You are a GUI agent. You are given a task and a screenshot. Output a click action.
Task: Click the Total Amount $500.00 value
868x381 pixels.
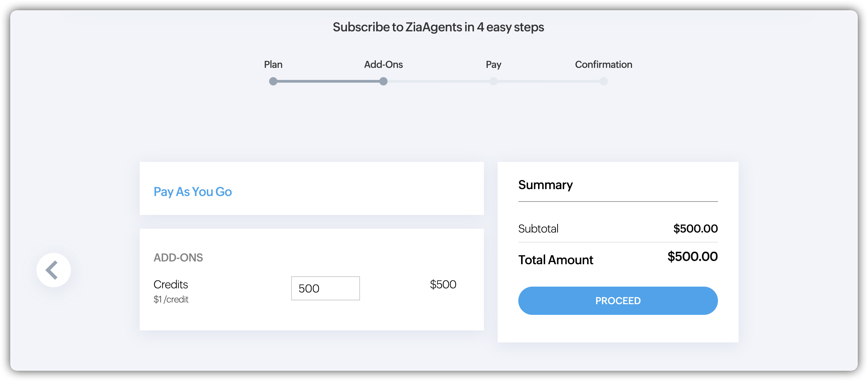point(692,257)
